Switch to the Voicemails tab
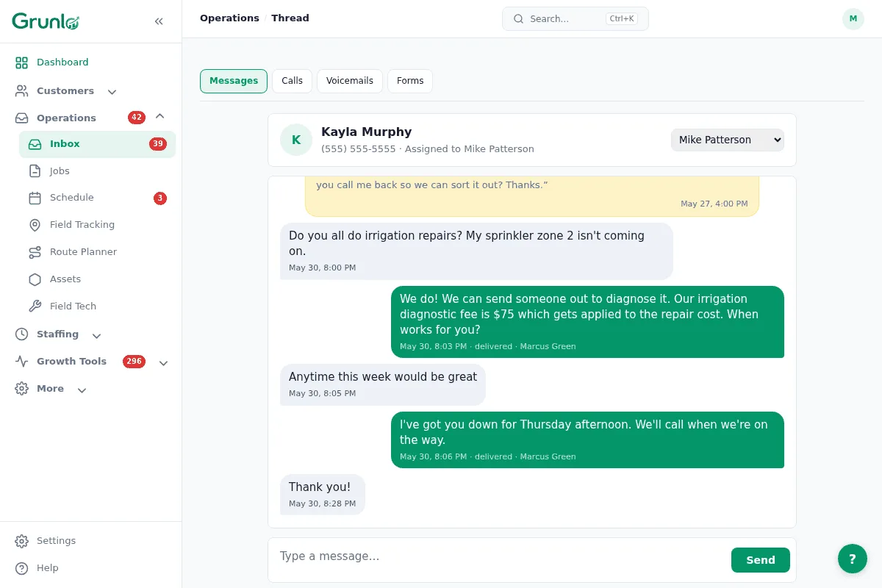882x588 pixels. click(x=350, y=81)
